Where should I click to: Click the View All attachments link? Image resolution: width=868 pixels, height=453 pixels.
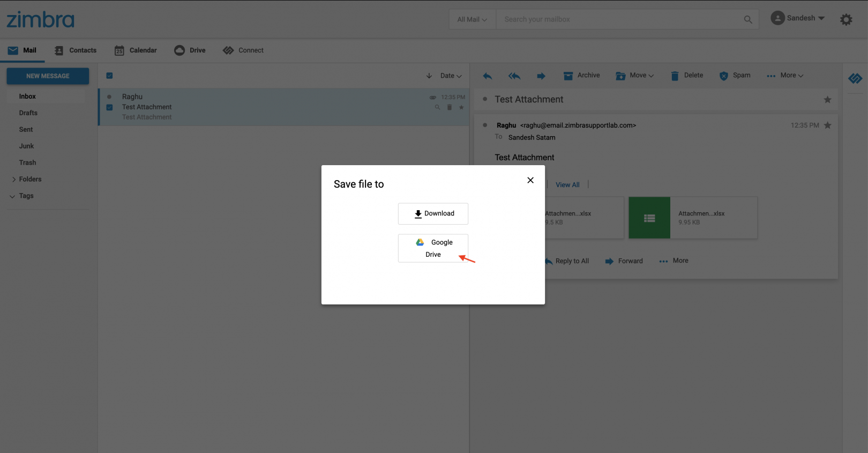[x=567, y=185]
